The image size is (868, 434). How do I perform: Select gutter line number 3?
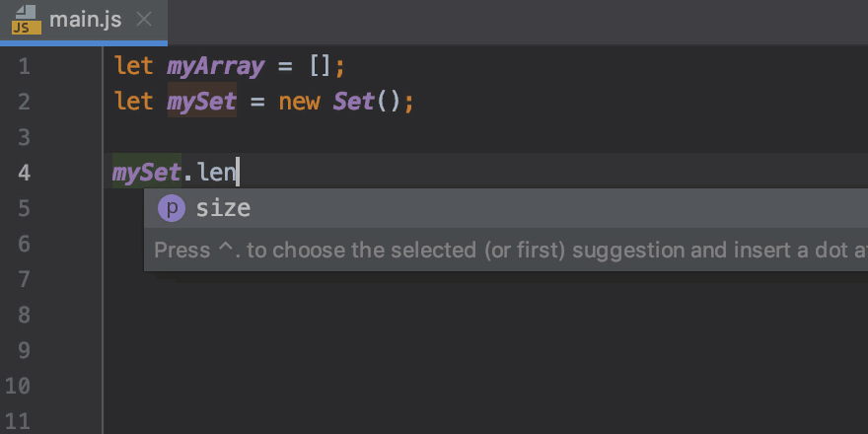click(24, 137)
